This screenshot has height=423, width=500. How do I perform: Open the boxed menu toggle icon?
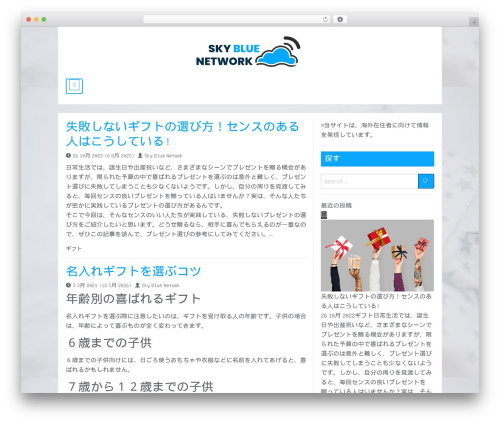pyautogui.click(x=74, y=86)
